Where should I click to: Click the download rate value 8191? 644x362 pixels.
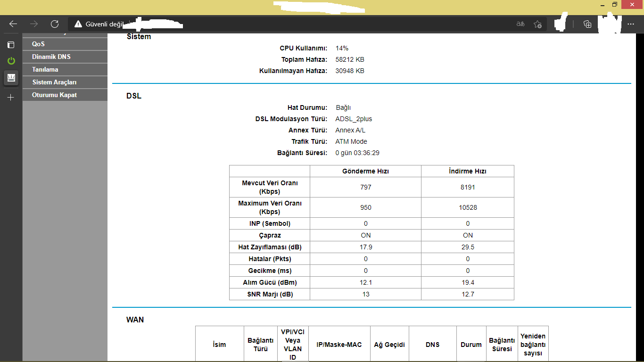click(x=468, y=187)
